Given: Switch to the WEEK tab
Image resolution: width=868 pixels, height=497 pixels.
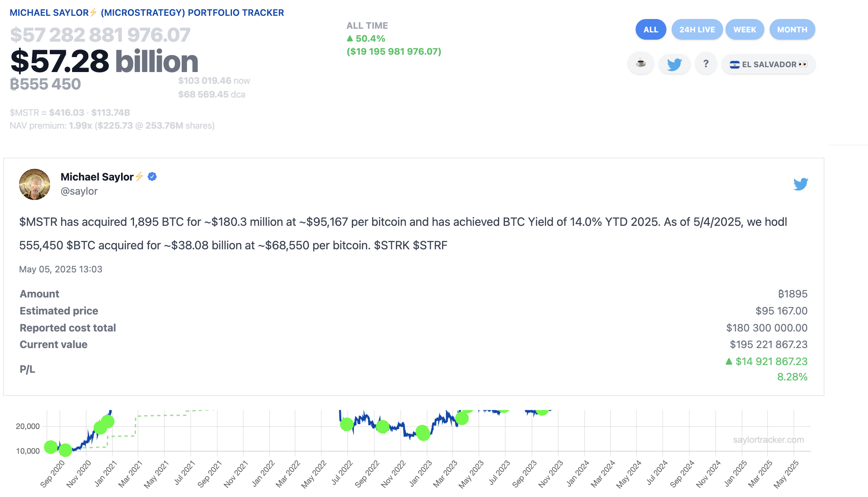Looking at the screenshot, I should [x=745, y=30].
